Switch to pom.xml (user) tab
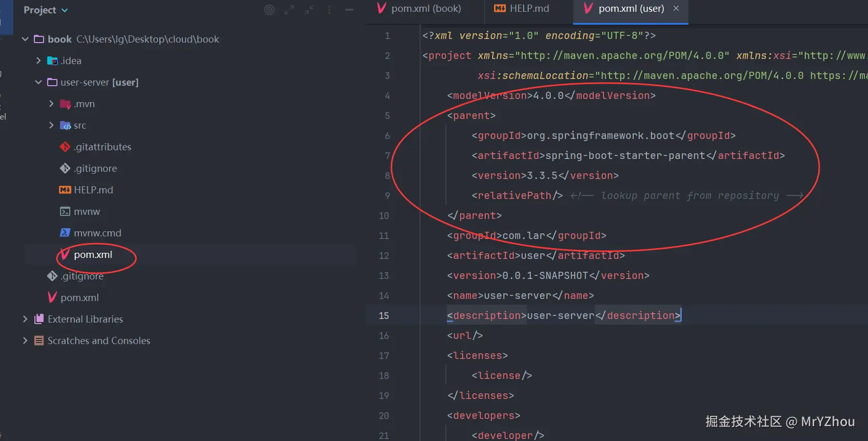This screenshot has width=868, height=441. tap(631, 9)
